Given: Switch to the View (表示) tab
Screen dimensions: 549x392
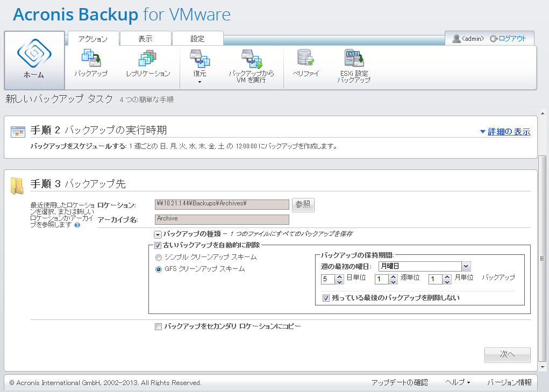Looking at the screenshot, I should tap(145, 39).
